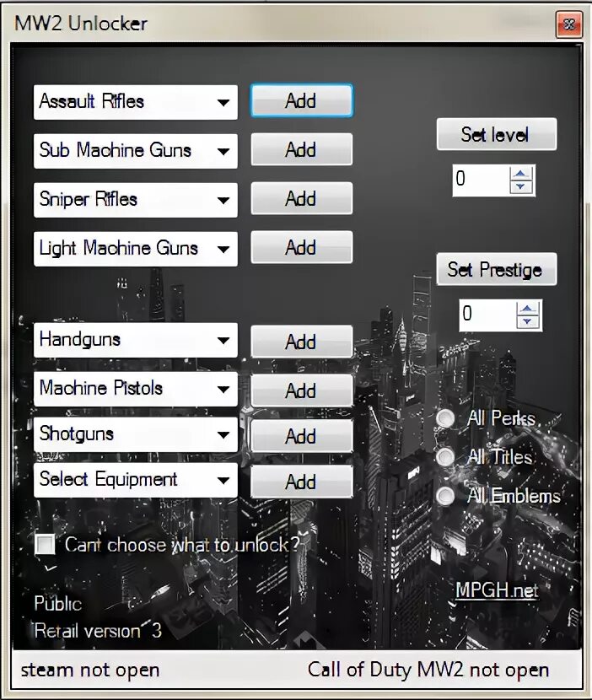Close the MW2 Unlocker window
The height and width of the screenshot is (700, 592).
tap(568, 24)
